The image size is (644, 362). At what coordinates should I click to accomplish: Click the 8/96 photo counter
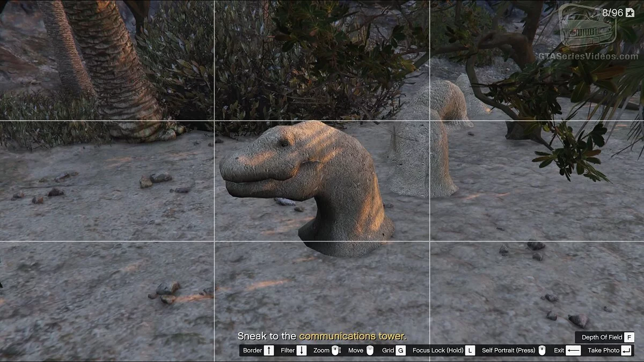[x=612, y=13]
